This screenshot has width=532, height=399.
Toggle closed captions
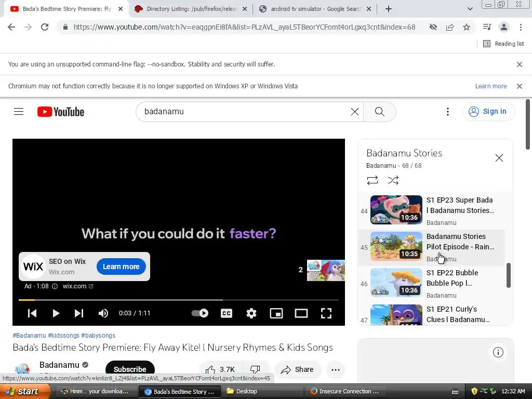[227, 313]
